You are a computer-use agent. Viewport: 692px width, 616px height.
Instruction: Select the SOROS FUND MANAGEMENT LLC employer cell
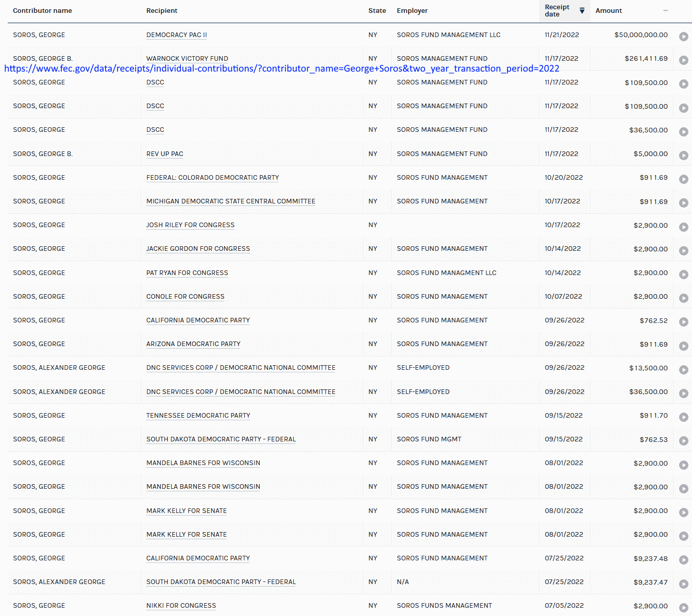tap(449, 35)
